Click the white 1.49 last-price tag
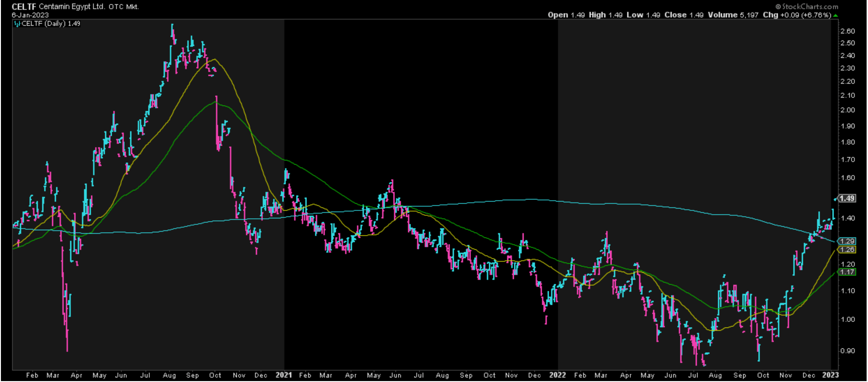The height and width of the screenshot is (382, 868). pos(847,198)
